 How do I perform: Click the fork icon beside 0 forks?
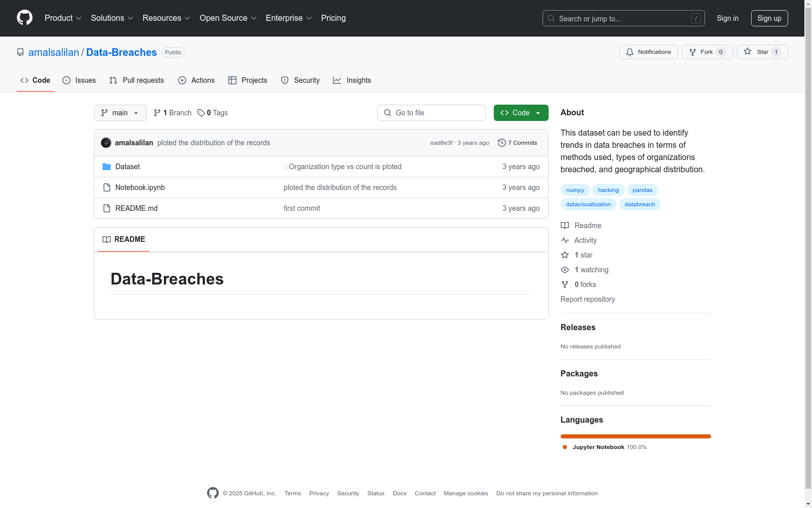click(565, 284)
